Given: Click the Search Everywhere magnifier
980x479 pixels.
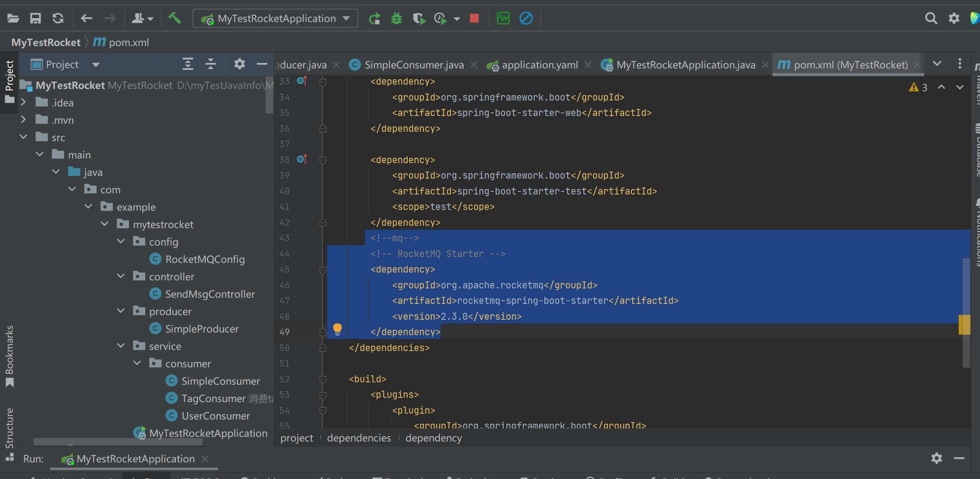Looking at the screenshot, I should 931,18.
